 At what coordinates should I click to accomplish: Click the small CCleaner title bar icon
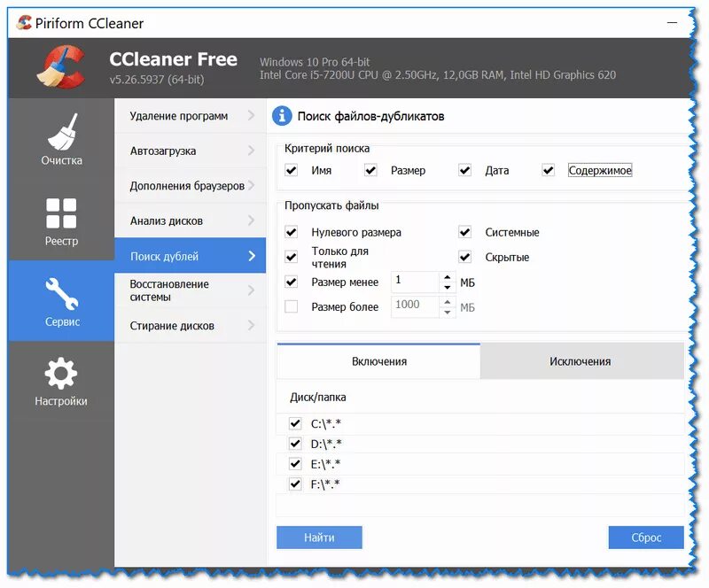pos(24,23)
